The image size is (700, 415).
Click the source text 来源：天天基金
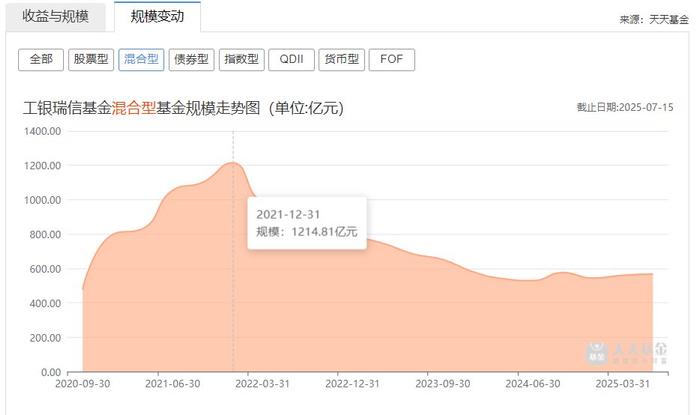(x=654, y=20)
